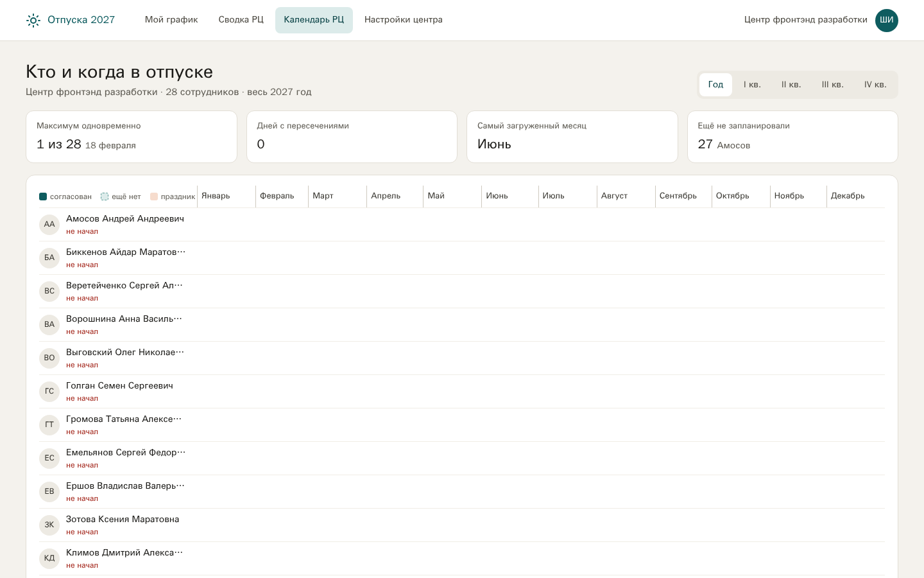Open the Сводка РЦ tab

coord(241,20)
